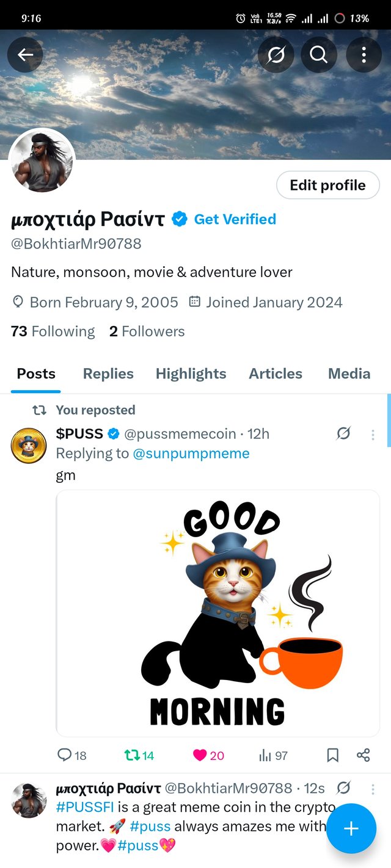Open the Good Morning cat image
Viewport: 391px width, 868px height.
click(x=217, y=613)
